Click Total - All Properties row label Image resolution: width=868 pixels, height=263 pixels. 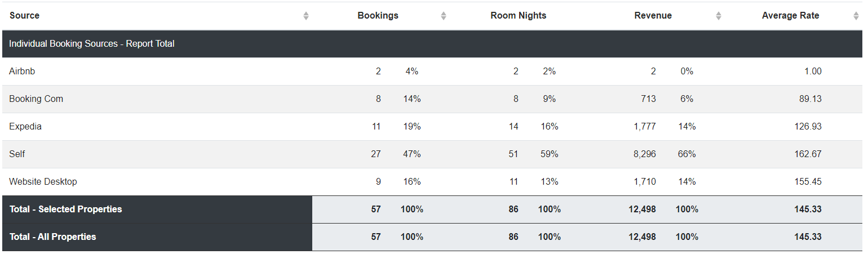point(52,237)
